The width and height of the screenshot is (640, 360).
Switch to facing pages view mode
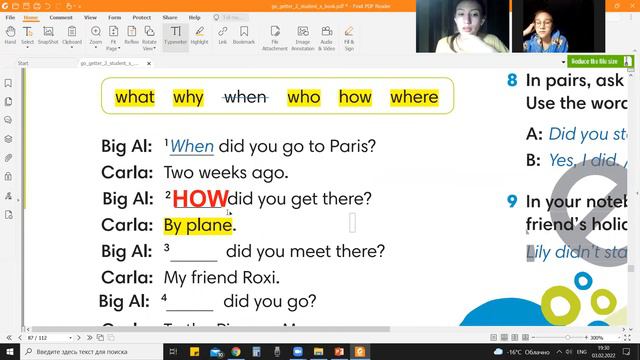point(515,338)
